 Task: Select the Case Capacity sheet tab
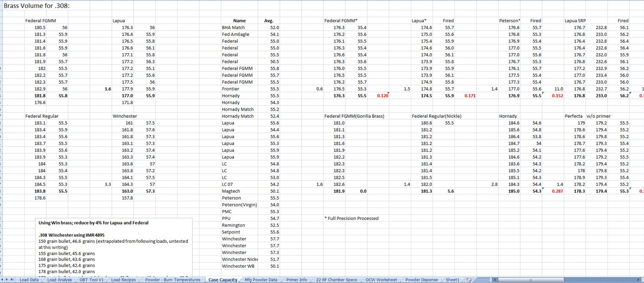[x=223, y=280]
